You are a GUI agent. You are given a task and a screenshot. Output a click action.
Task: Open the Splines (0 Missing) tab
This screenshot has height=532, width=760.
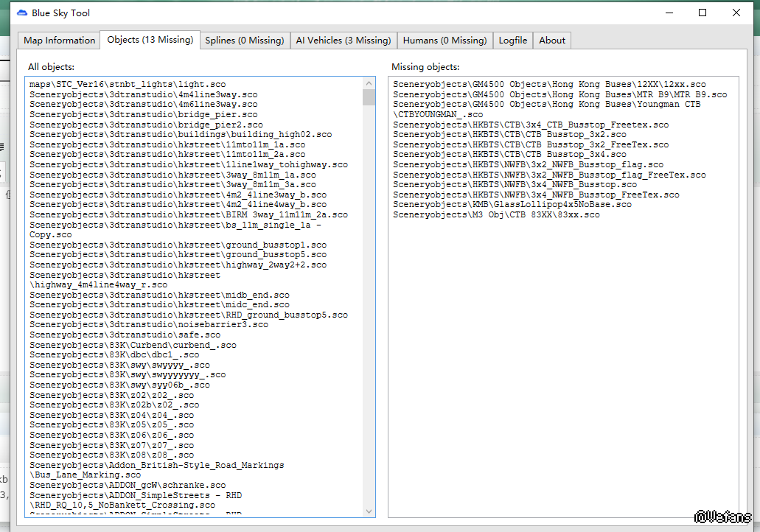244,41
